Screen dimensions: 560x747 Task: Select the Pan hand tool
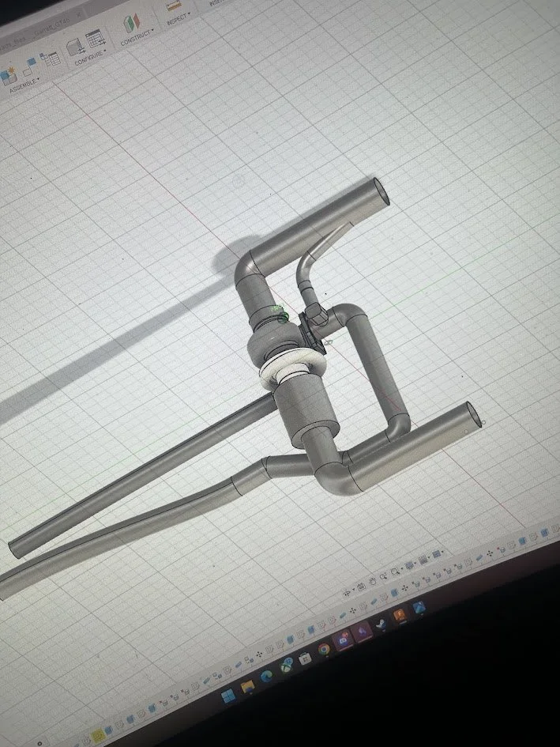pyautogui.click(x=373, y=580)
